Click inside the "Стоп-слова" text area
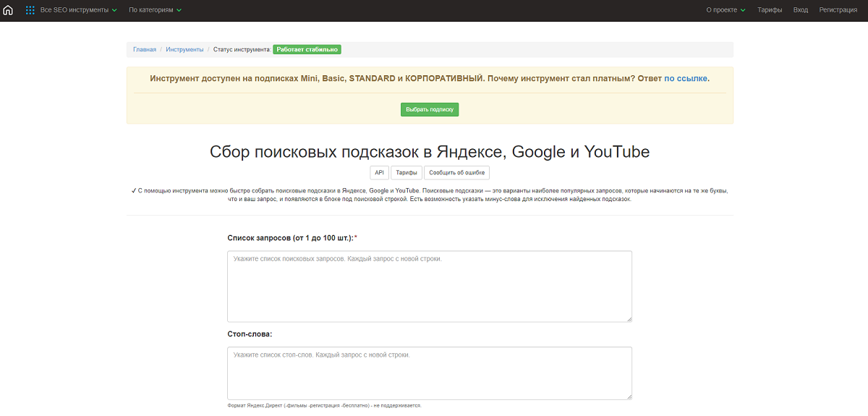The height and width of the screenshot is (416, 868). click(430, 373)
